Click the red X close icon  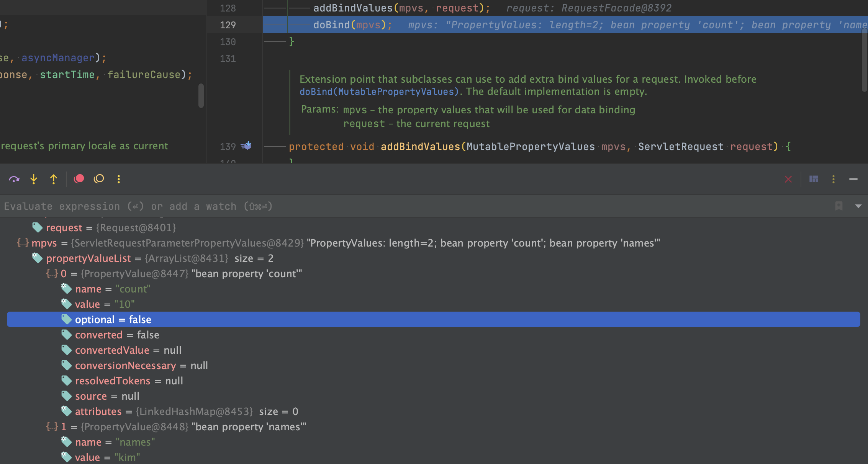tap(788, 179)
